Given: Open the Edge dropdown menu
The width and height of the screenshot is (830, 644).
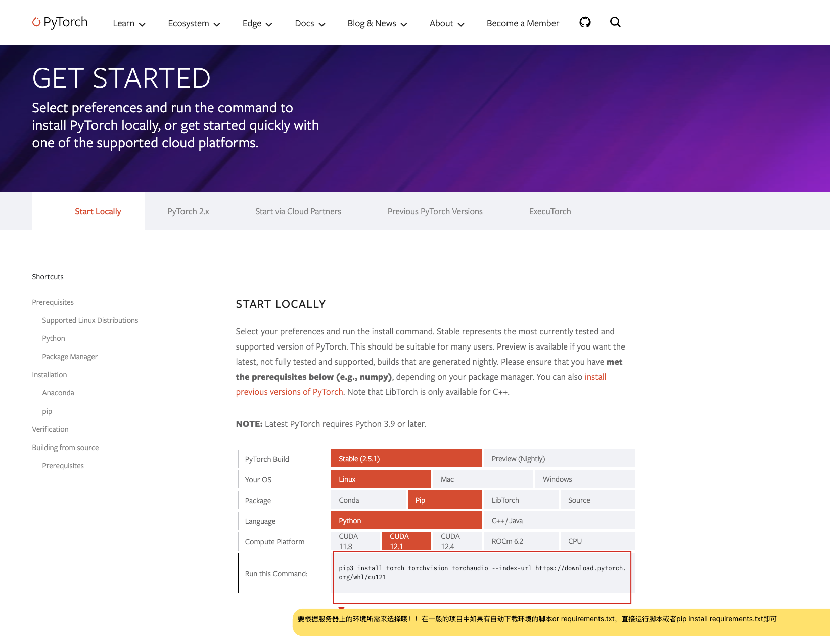Looking at the screenshot, I should pyautogui.click(x=257, y=23).
